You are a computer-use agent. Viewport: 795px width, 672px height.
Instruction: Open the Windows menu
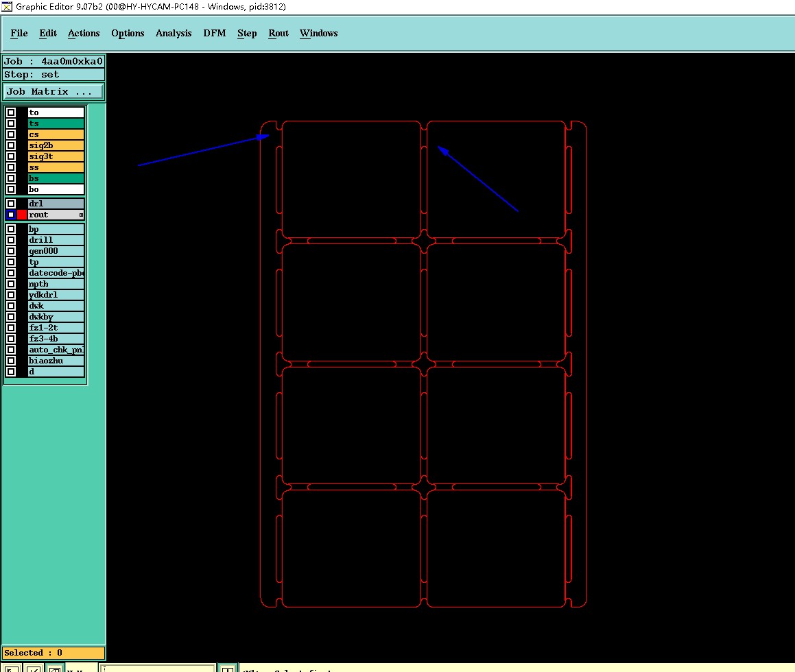[318, 34]
